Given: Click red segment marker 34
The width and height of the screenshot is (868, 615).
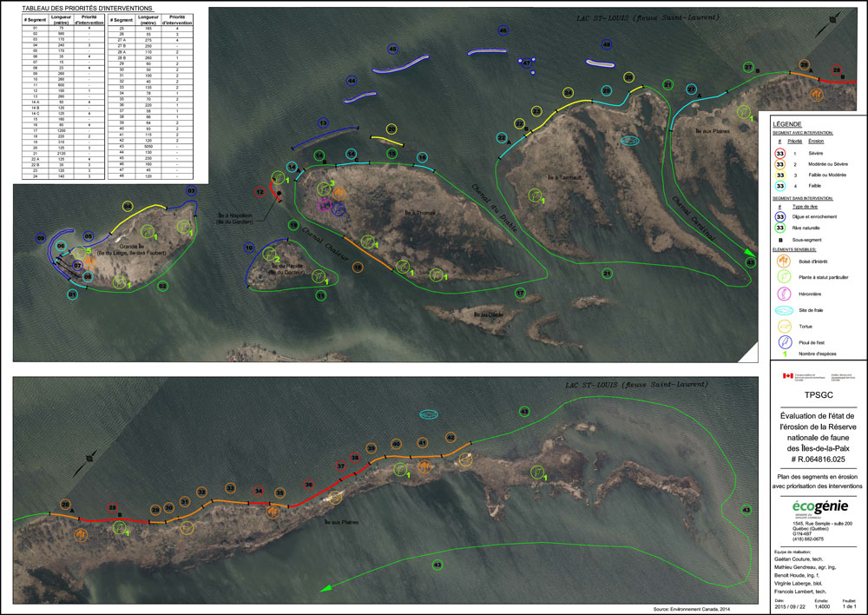Looking at the screenshot, I should click(x=259, y=491).
